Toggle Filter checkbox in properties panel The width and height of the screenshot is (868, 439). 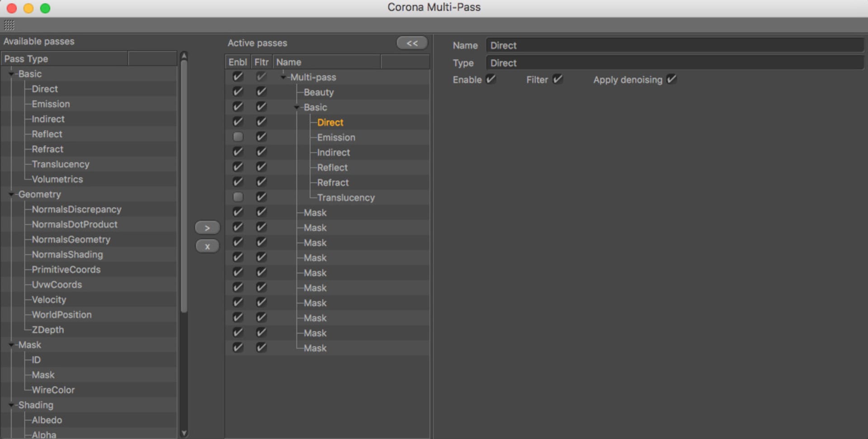coord(558,79)
